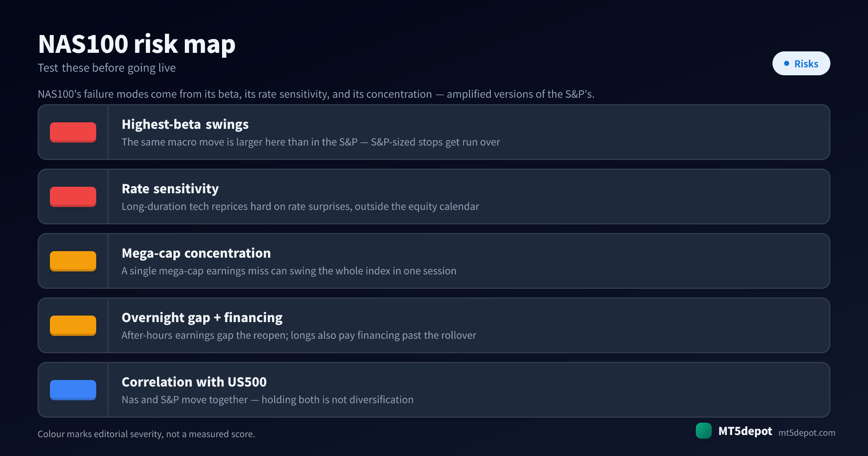Select the amber swatch for Mega-cap concentration
Viewport: 868px width, 456px height.
point(73,261)
